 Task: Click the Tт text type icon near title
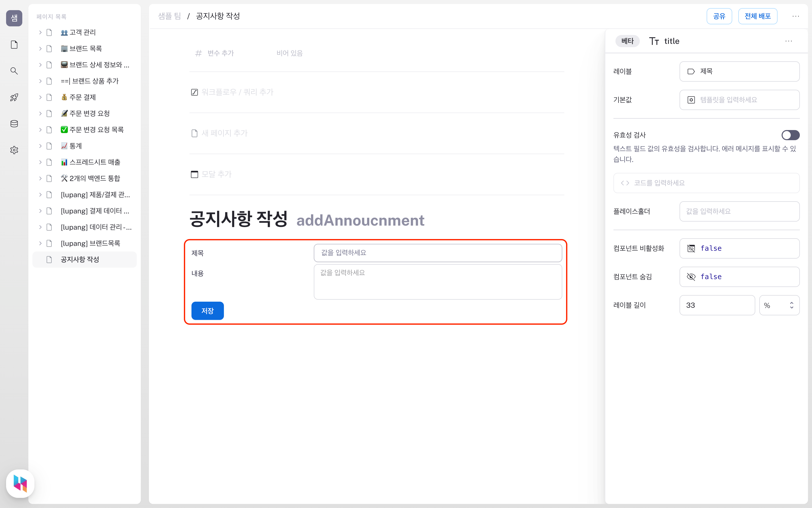(654, 41)
